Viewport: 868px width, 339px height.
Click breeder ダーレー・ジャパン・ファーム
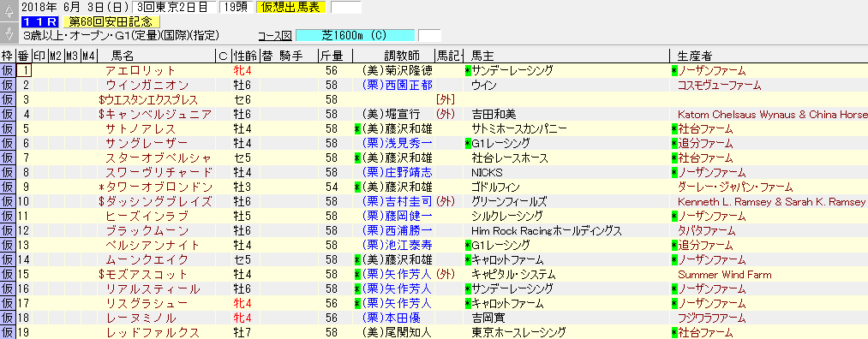coord(735,187)
